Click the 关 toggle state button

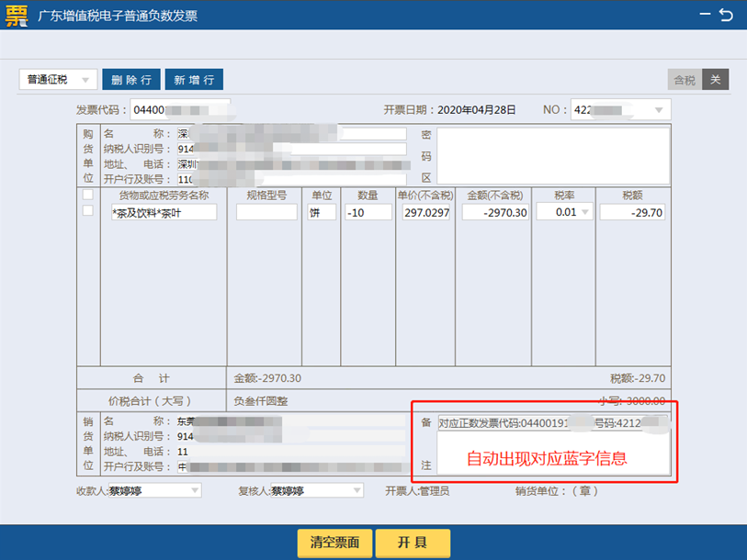715,80
